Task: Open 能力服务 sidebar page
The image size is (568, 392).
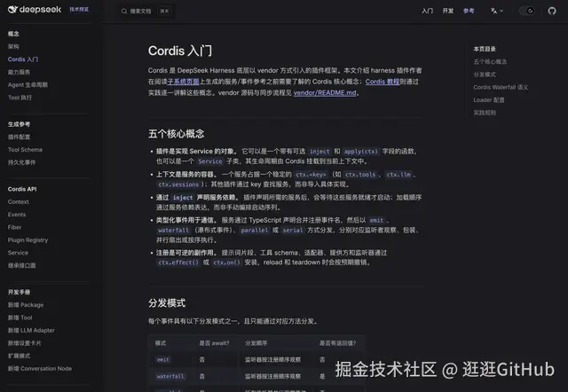Action: (x=19, y=72)
